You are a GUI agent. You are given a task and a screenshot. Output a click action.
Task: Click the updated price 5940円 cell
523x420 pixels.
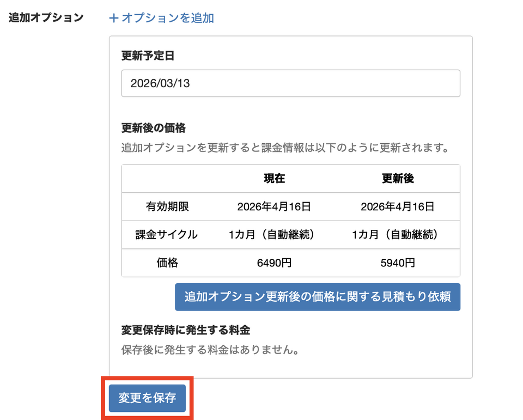click(x=397, y=263)
